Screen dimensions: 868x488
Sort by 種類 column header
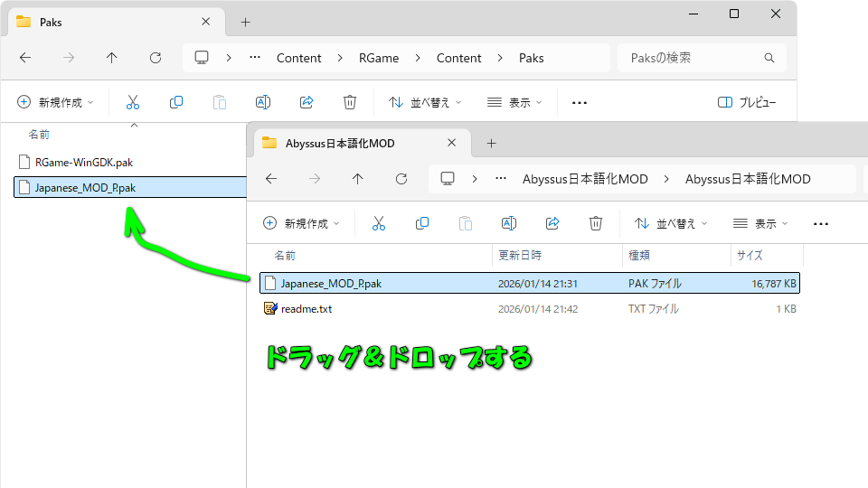coord(639,256)
